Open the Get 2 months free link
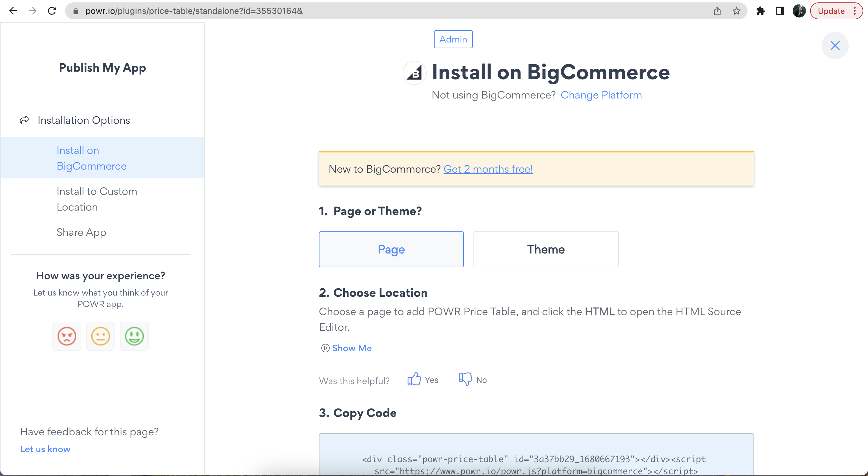The width and height of the screenshot is (868, 476). pos(488,169)
